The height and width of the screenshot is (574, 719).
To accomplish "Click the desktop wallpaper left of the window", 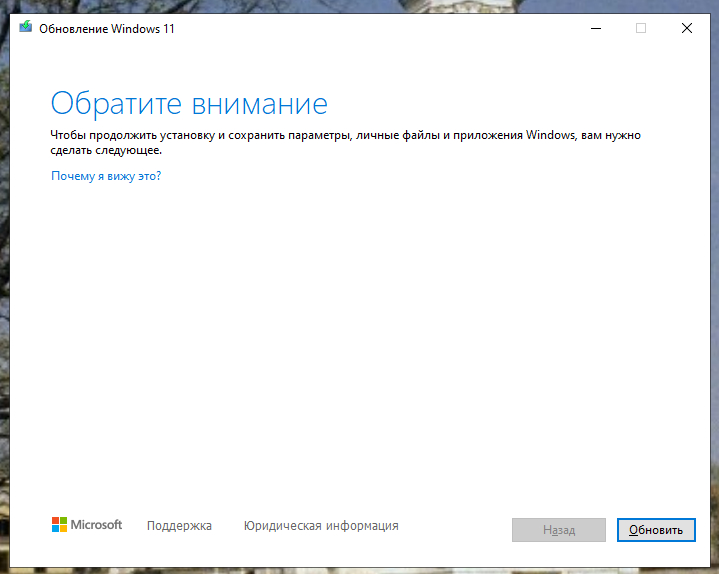I will tap(5, 300).
